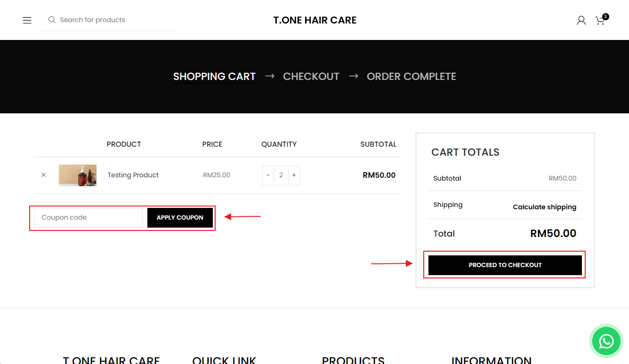Select the Shopping Cart step
Screen dimensions: 629x364
[x=214, y=77]
